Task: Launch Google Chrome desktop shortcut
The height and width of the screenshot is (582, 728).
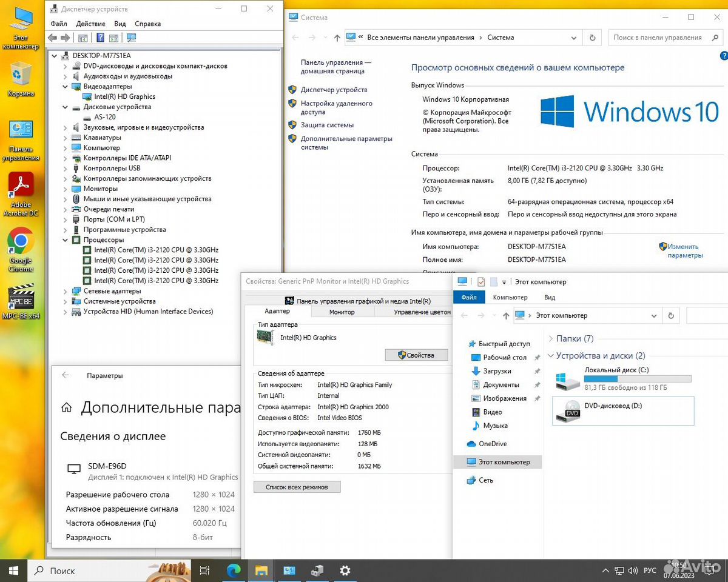Action: click(21, 249)
